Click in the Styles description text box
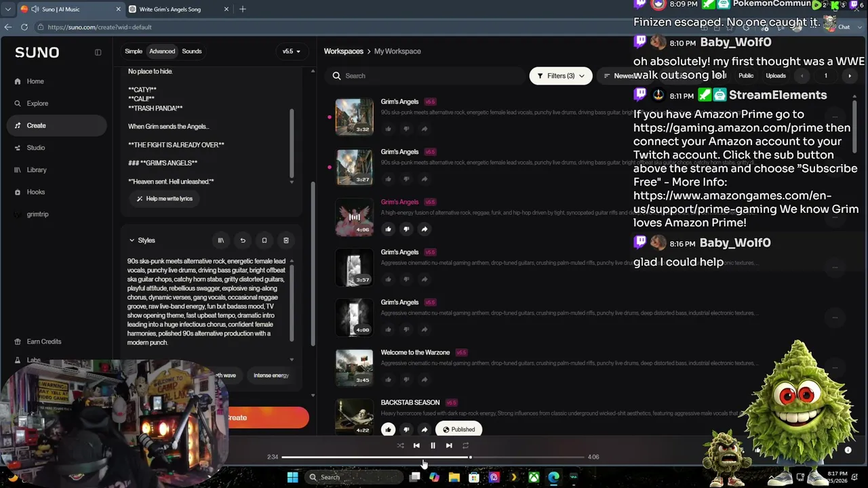 pyautogui.click(x=208, y=302)
